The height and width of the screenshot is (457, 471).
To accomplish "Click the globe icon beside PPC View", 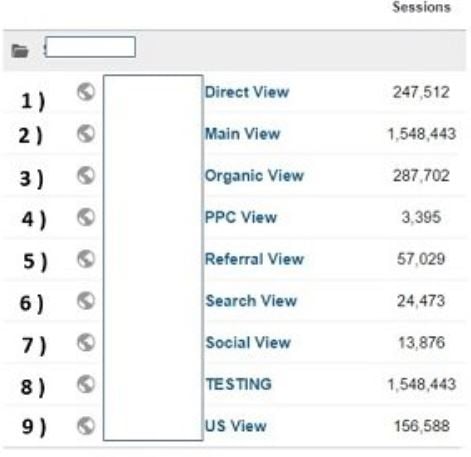I will [86, 217].
